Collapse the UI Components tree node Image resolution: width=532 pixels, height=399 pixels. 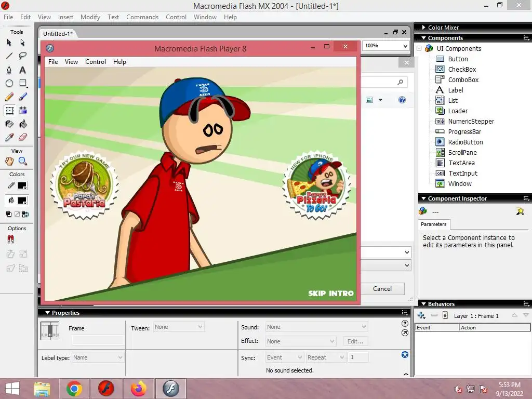pos(419,48)
